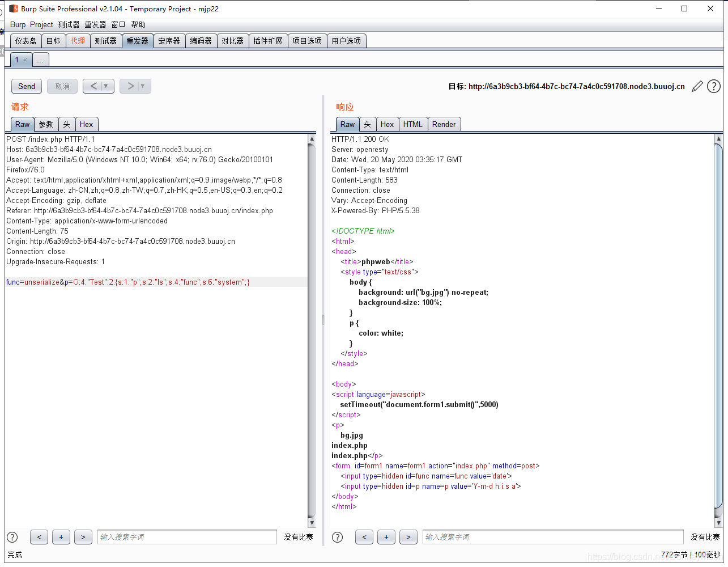Viewport: 728px width, 567px height.
Task: Click the POST /index.php HTTP/1.1 line
Action: (x=50, y=139)
